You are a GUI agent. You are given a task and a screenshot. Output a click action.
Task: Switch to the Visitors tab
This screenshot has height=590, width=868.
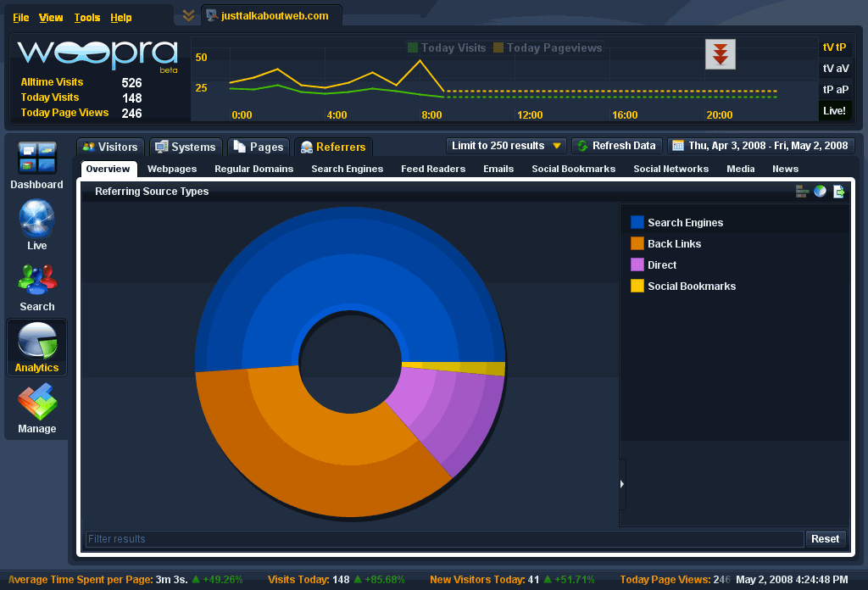coord(110,147)
